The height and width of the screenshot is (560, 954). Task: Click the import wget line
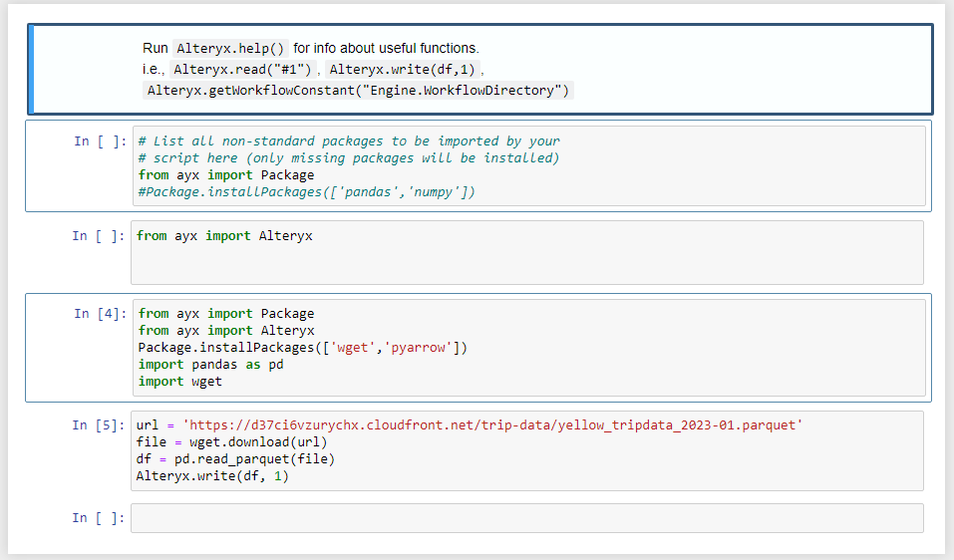[180, 382]
